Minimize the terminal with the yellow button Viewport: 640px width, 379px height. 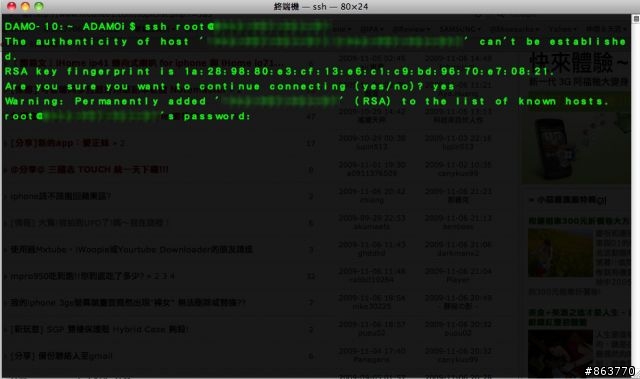[x=25, y=6]
